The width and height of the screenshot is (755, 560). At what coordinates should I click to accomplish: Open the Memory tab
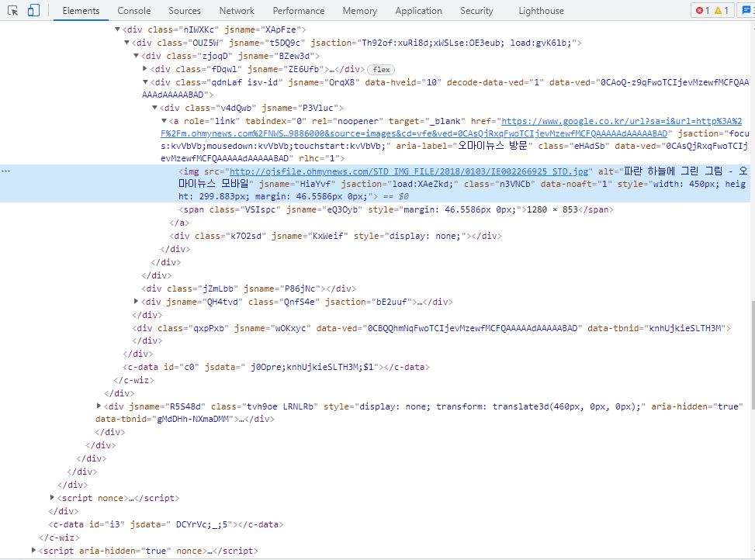[x=360, y=11]
